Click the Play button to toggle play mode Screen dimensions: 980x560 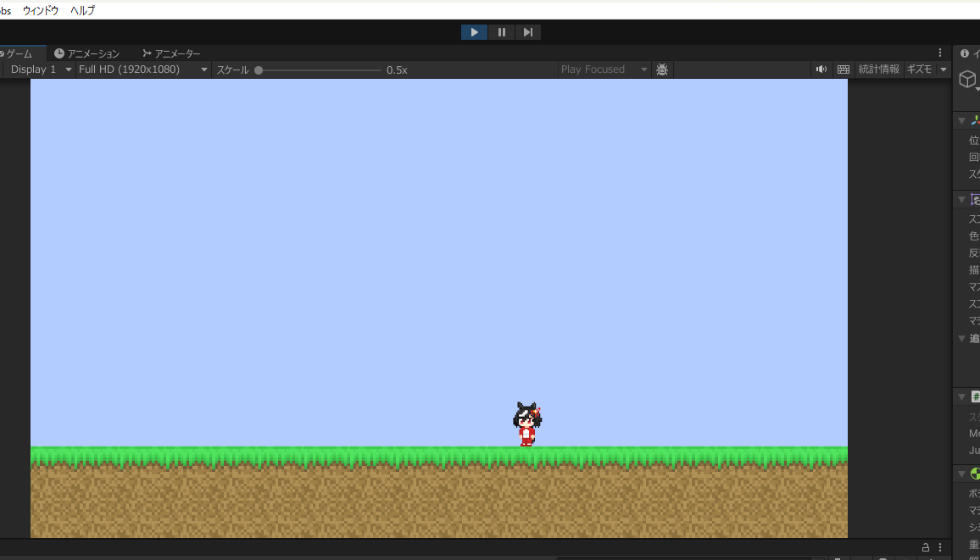(474, 32)
